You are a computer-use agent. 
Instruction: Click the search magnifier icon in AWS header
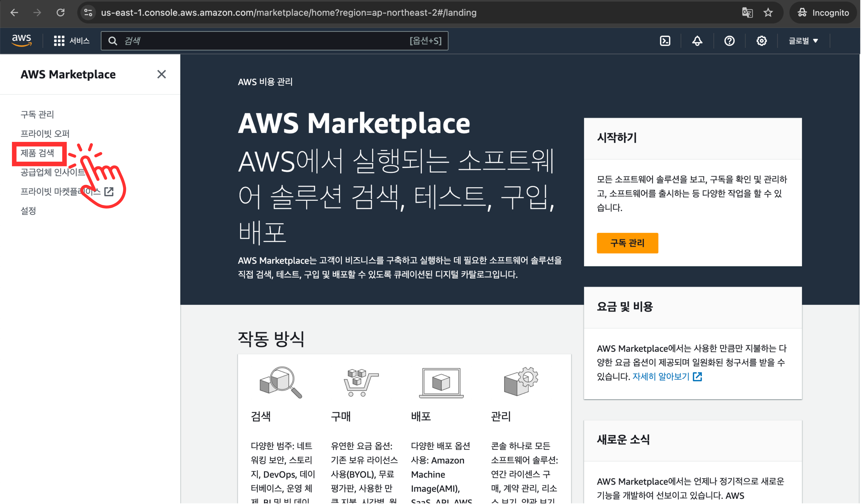pos(113,41)
